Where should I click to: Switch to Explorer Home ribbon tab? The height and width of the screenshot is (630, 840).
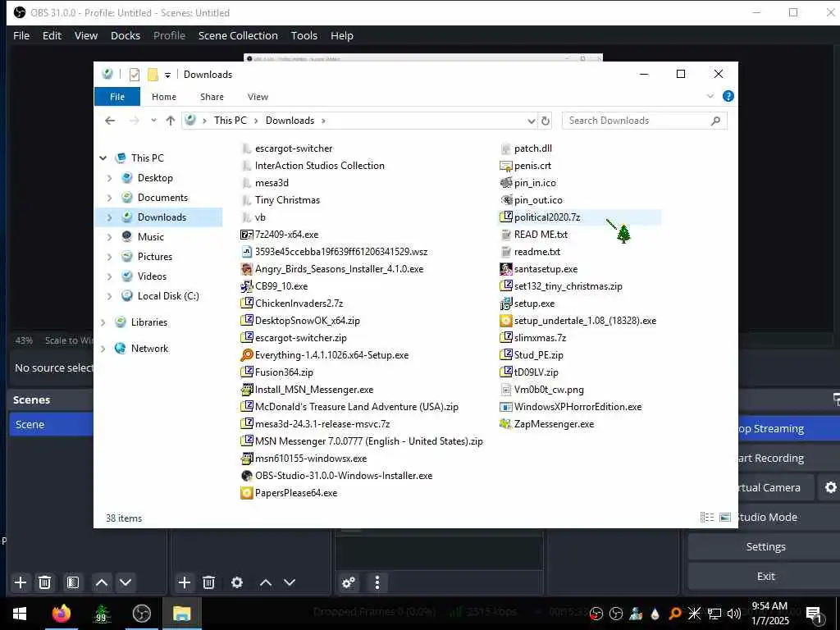(164, 97)
